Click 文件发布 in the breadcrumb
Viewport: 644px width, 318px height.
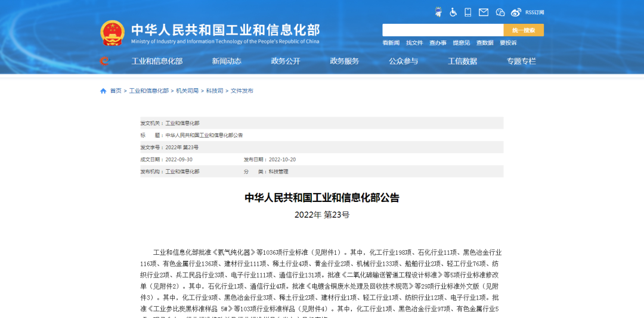coord(242,91)
